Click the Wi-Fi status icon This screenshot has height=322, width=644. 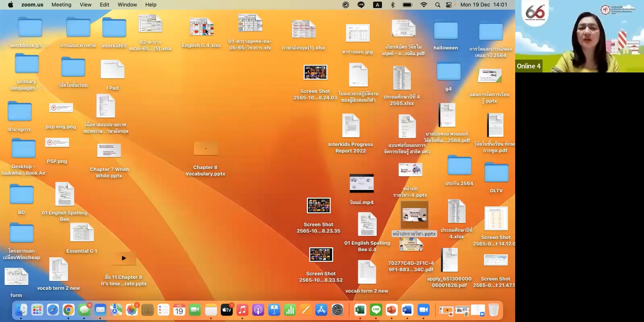[x=424, y=5]
